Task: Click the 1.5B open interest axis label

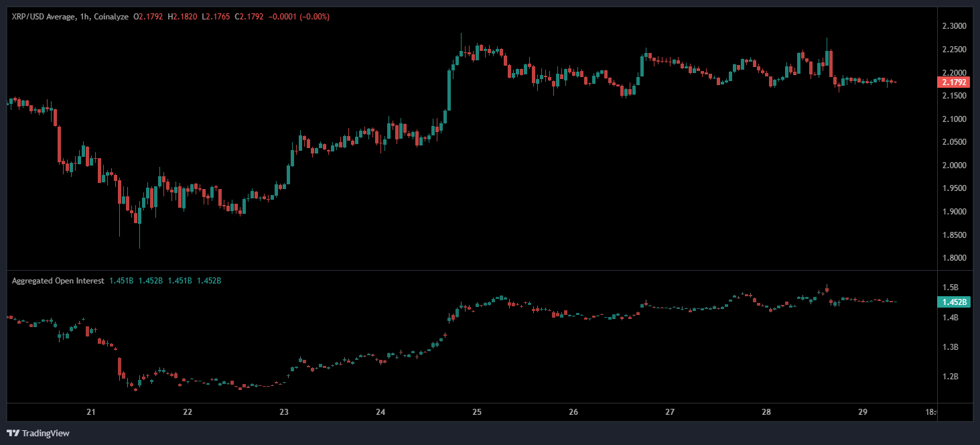Action: (x=951, y=288)
